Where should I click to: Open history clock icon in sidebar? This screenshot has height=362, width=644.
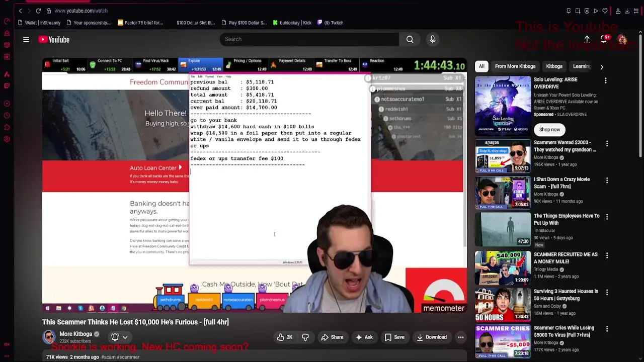[7, 115]
